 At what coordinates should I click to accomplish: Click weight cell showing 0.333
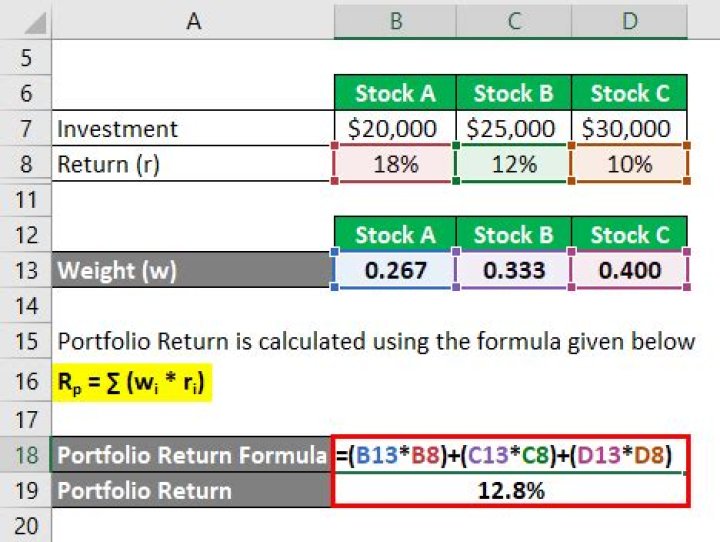pyautogui.click(x=513, y=271)
